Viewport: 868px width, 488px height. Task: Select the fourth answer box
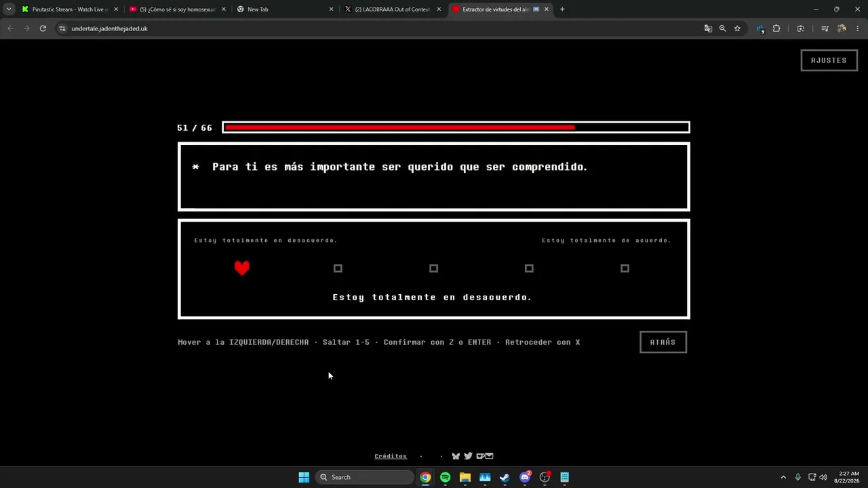529,268
